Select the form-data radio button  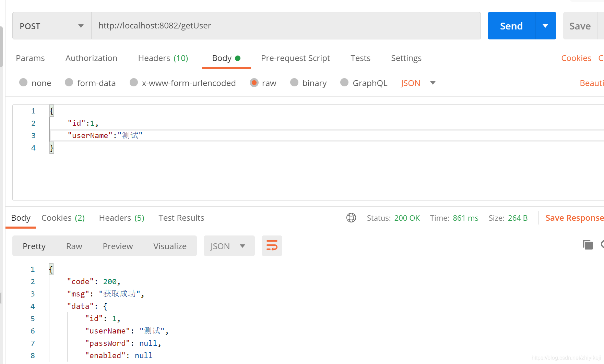(x=69, y=83)
